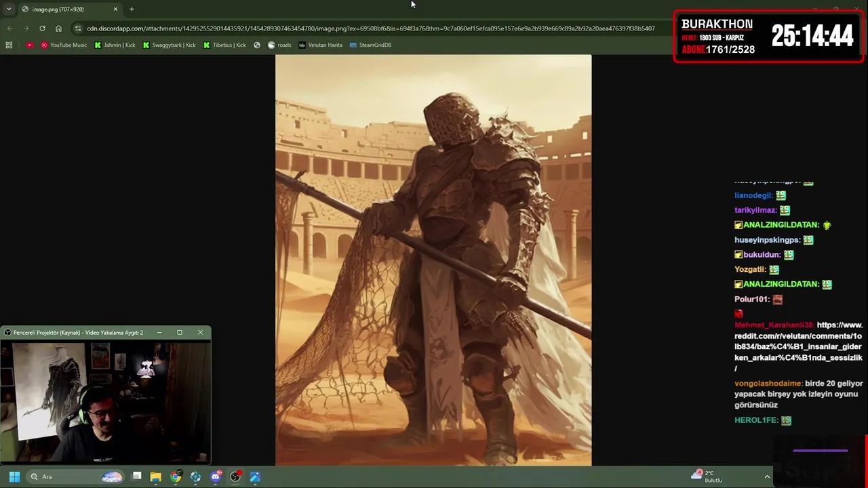Click username HEROL1FE in chat
The width and height of the screenshot is (868, 488).
coord(756,420)
